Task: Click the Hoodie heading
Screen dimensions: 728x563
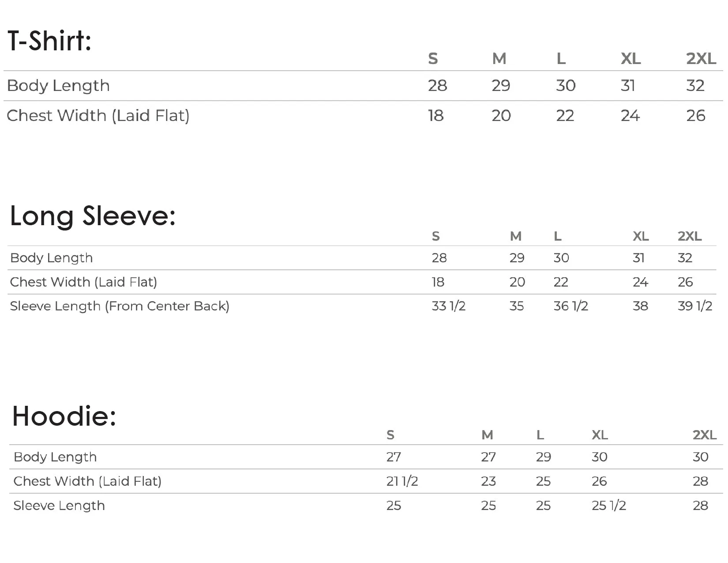Action: (64, 416)
